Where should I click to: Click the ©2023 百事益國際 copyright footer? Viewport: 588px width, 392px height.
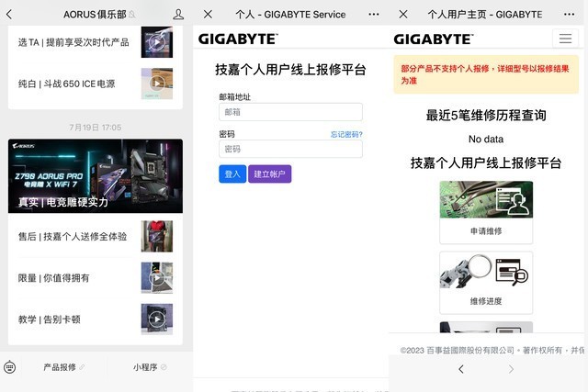point(492,351)
